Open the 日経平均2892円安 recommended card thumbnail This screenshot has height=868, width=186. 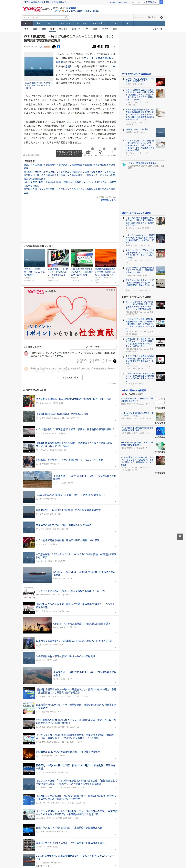tap(82, 258)
